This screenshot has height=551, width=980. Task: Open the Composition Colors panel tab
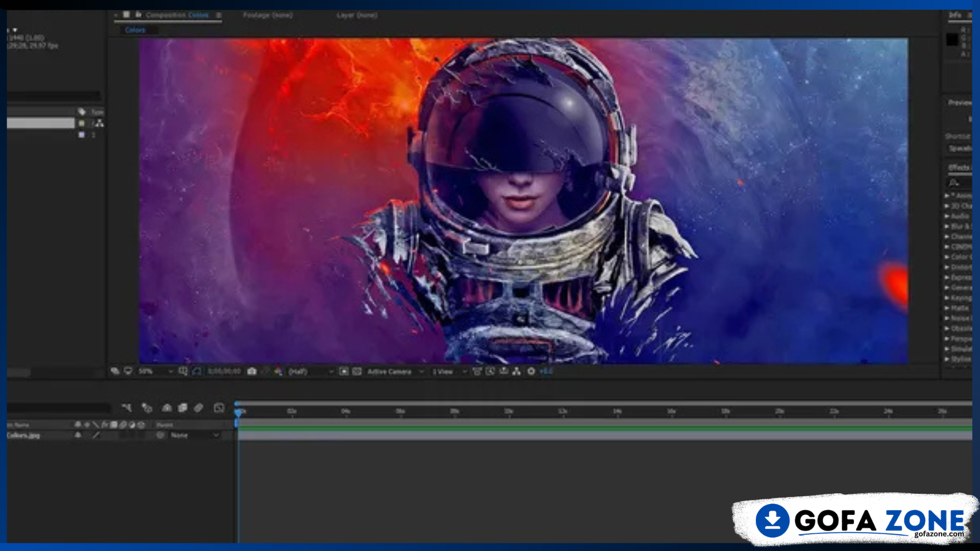pyautogui.click(x=177, y=15)
